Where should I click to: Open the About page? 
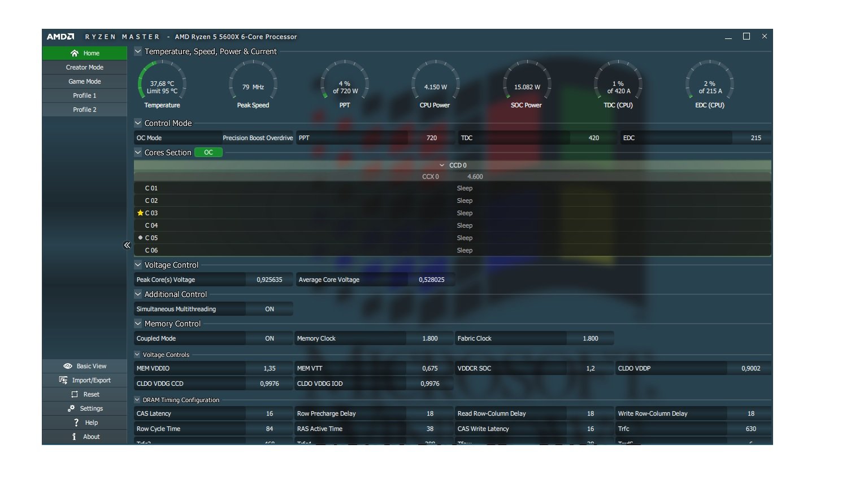[x=85, y=437]
